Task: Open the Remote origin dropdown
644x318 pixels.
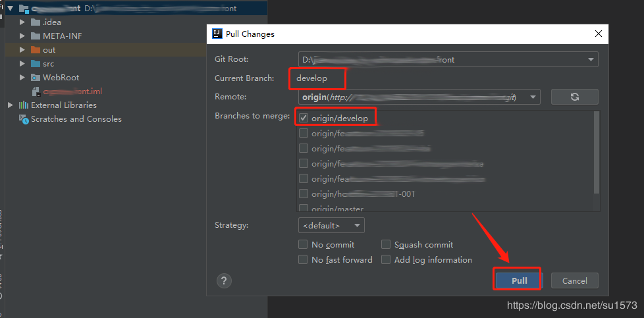Action: point(419,97)
